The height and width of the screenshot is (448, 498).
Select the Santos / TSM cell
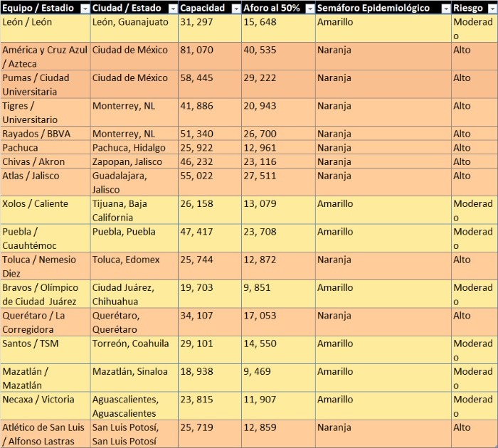[x=45, y=350]
